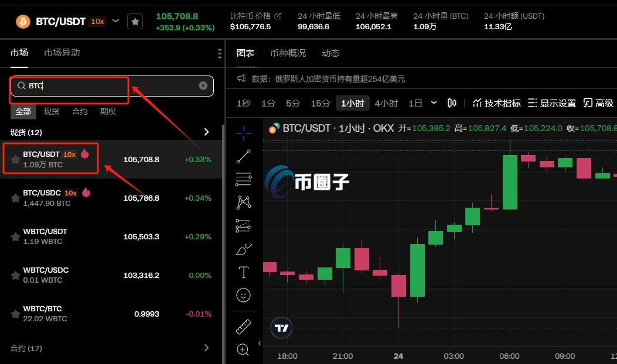617x364 pixels.
Task: Open the bar type selector icon
Action: click(451, 102)
